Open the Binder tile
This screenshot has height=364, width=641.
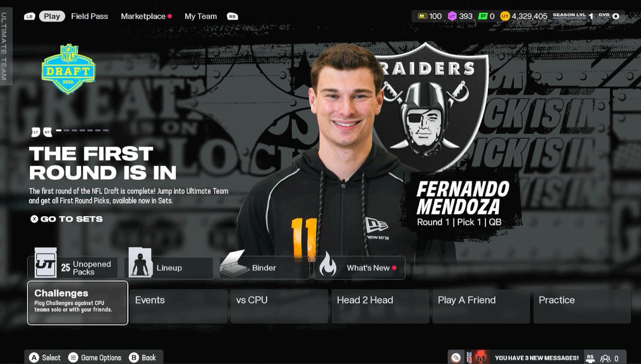[x=264, y=267]
